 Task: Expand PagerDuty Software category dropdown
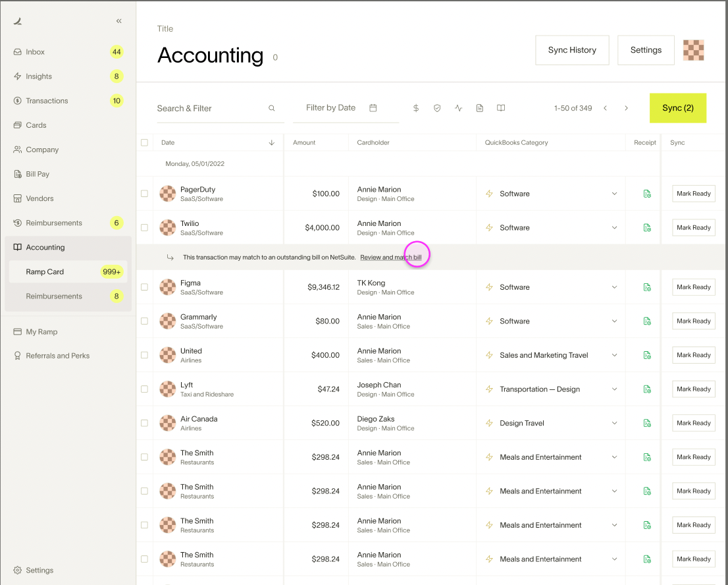tap(614, 194)
